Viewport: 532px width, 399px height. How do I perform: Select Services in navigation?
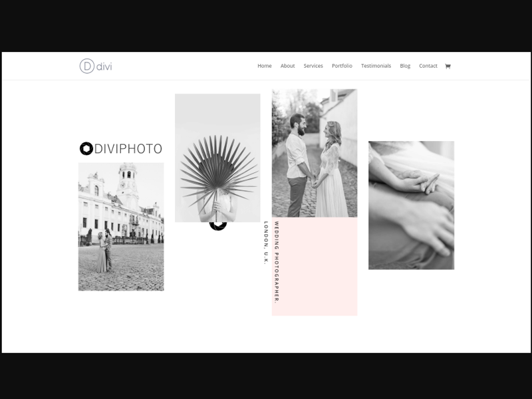point(313,66)
